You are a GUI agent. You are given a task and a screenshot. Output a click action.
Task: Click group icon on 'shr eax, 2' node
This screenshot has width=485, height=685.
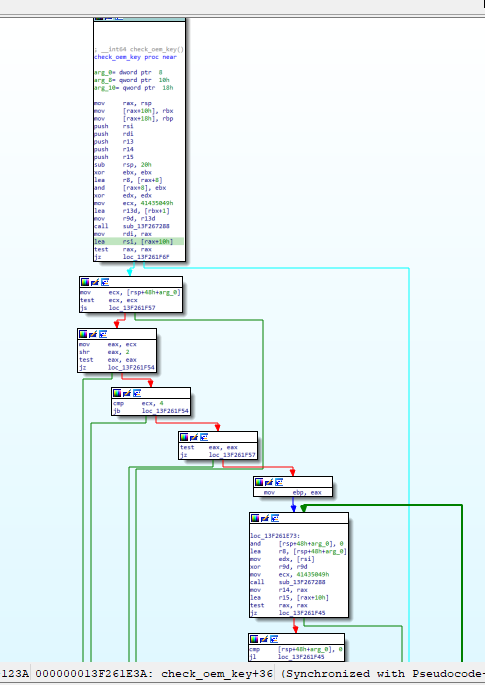(x=103, y=334)
